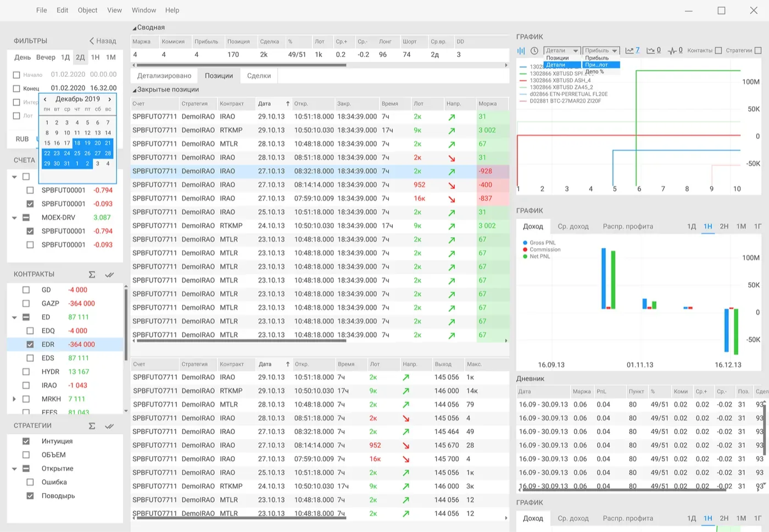Collapse the Открытие strategy group

15,469
